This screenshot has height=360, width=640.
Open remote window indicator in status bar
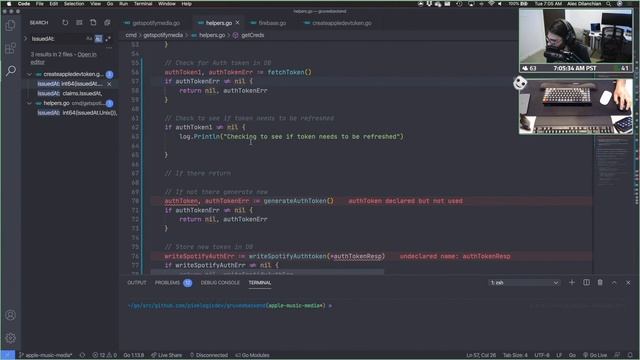point(7,355)
